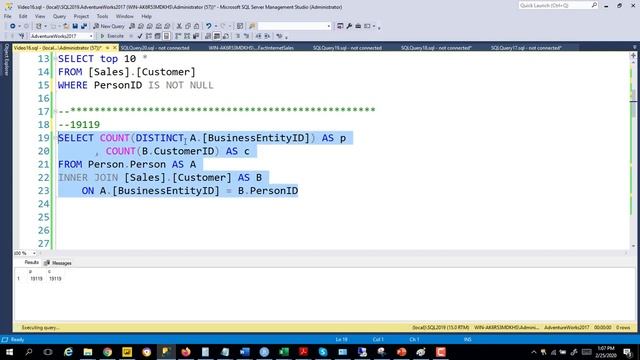Viewport: 640px width, 360px height.
Task: Click 'Executing query...' status text
Action: [40, 328]
